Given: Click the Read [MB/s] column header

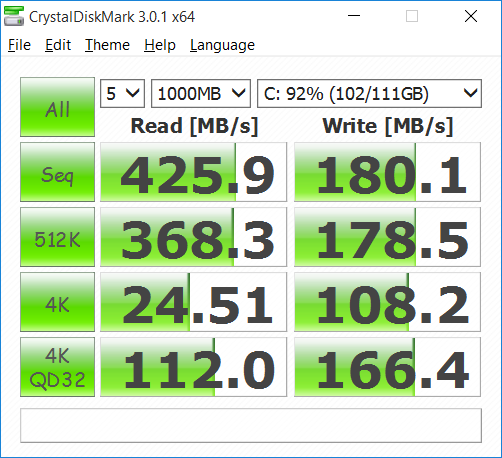Looking at the screenshot, I should click(x=194, y=126).
